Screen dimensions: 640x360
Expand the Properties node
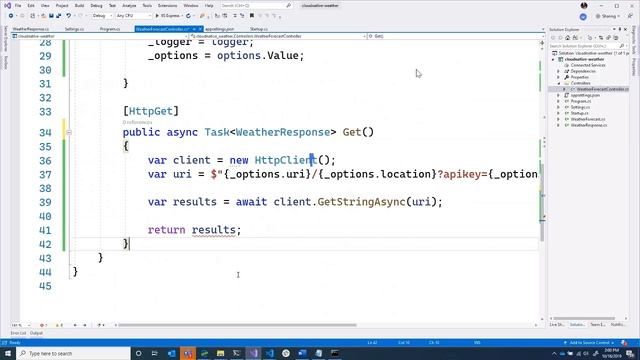click(558, 77)
